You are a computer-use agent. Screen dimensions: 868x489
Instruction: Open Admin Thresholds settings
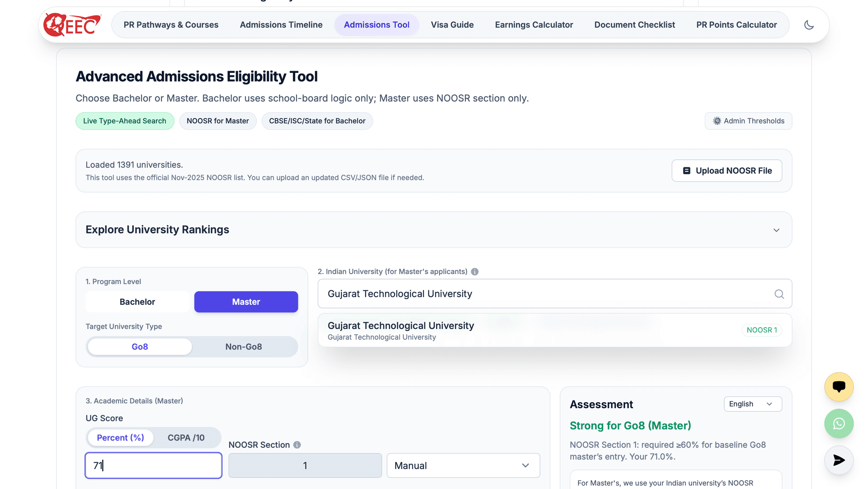pyautogui.click(x=748, y=121)
